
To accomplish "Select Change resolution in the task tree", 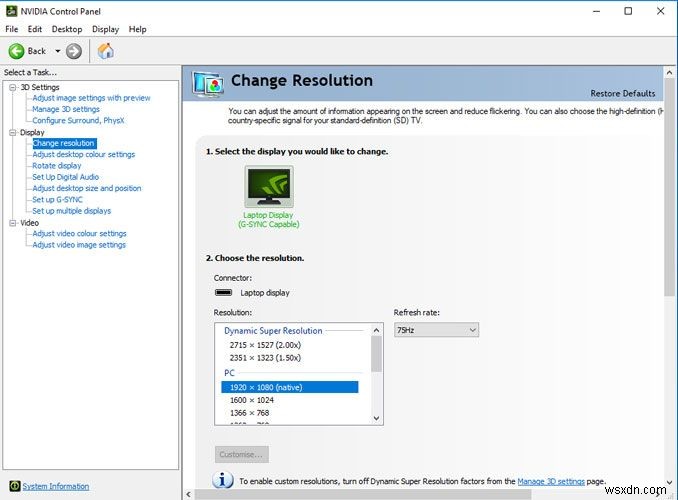I will (64, 143).
